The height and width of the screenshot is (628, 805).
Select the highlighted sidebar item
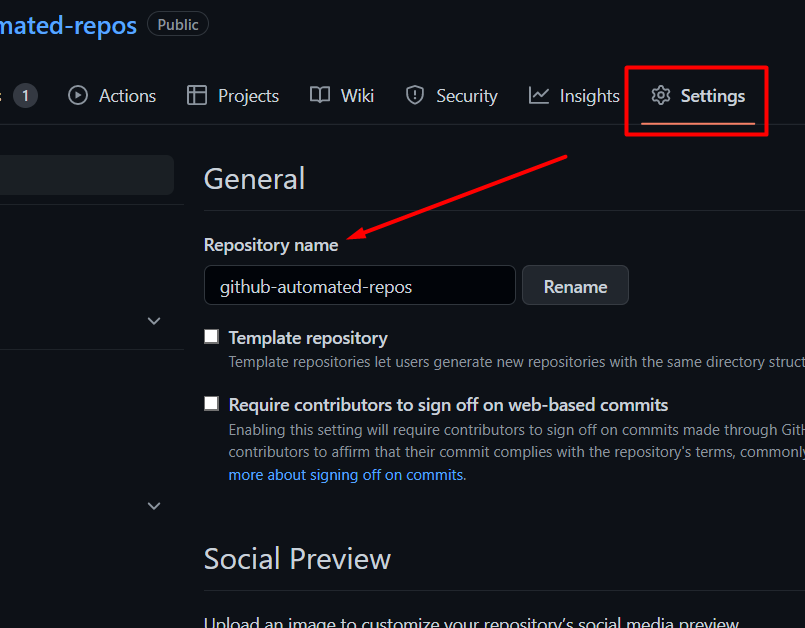pyautogui.click(x=87, y=175)
